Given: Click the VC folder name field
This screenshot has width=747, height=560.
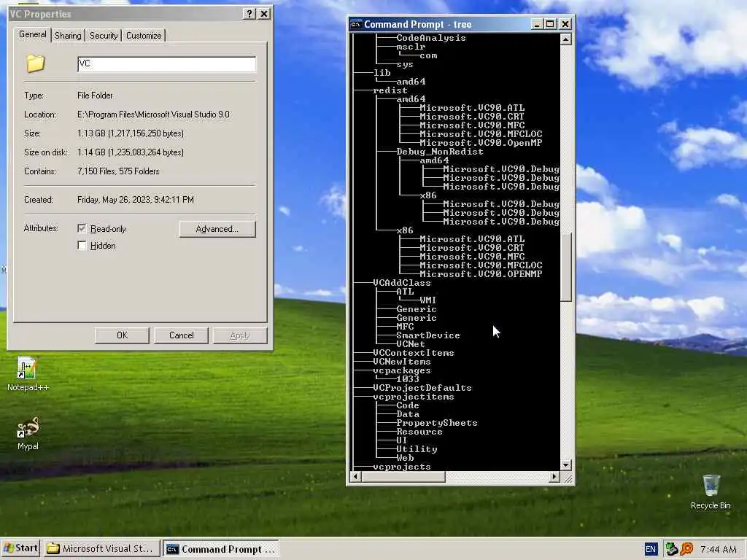Looking at the screenshot, I should [x=167, y=64].
